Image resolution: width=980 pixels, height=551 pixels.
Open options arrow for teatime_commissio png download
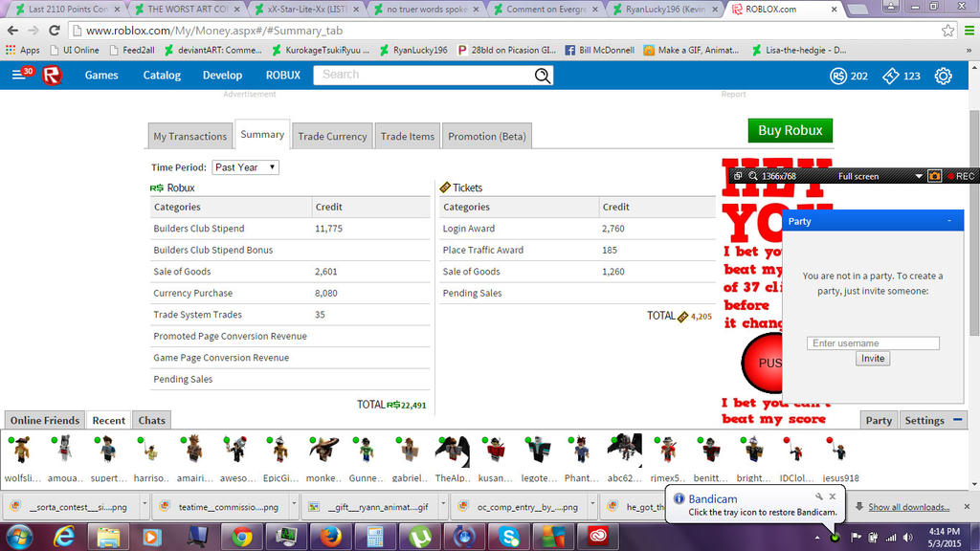[x=293, y=503]
